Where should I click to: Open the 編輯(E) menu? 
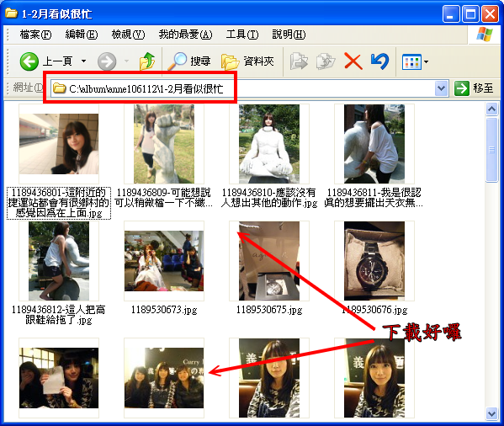pyautogui.click(x=81, y=34)
